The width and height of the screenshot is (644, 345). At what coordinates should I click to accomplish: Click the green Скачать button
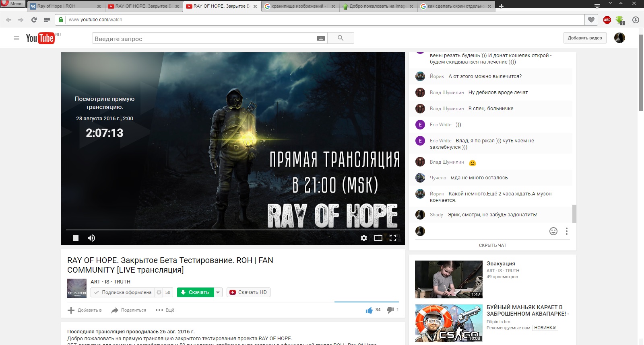point(195,292)
